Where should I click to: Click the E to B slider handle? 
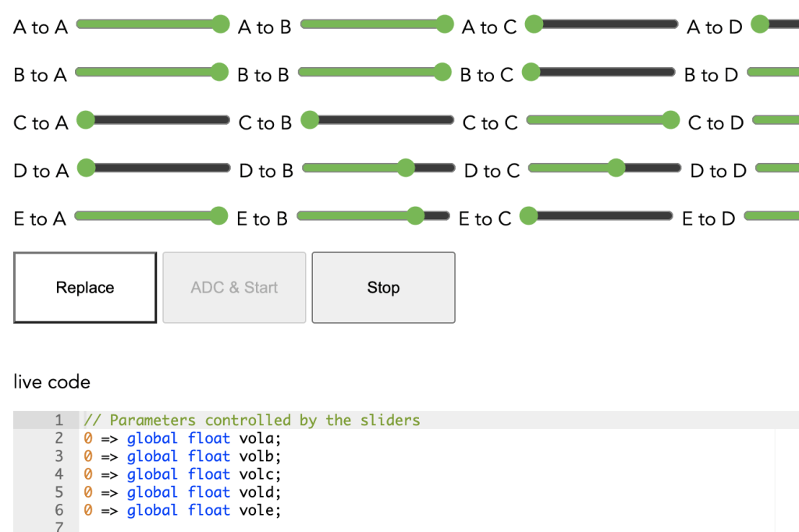pos(415,216)
